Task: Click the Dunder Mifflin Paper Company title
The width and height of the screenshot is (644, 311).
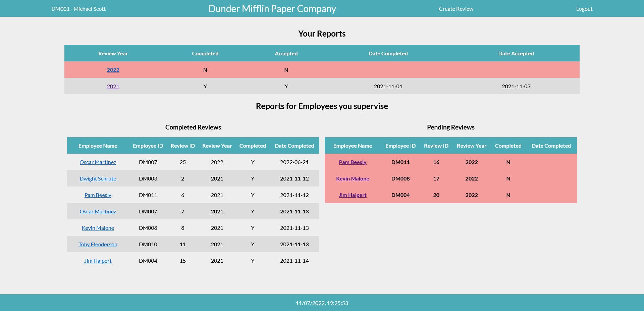Action: tap(272, 9)
